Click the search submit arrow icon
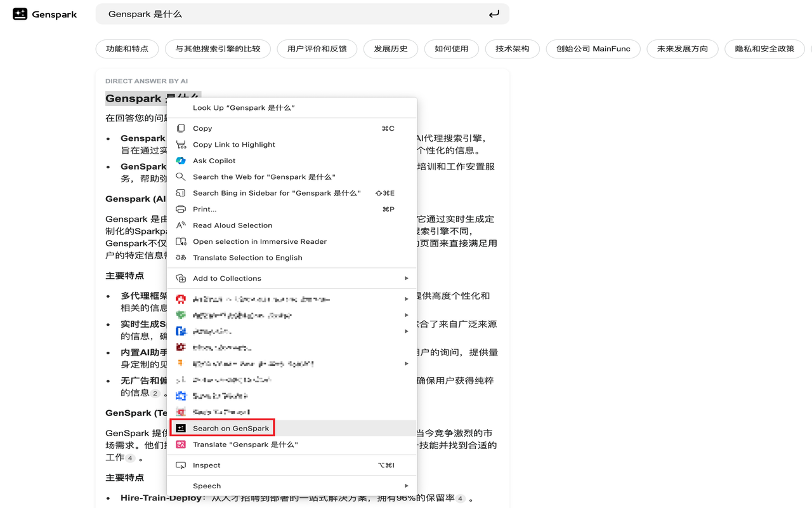Viewport: 812px width, 508px height. tap(494, 14)
